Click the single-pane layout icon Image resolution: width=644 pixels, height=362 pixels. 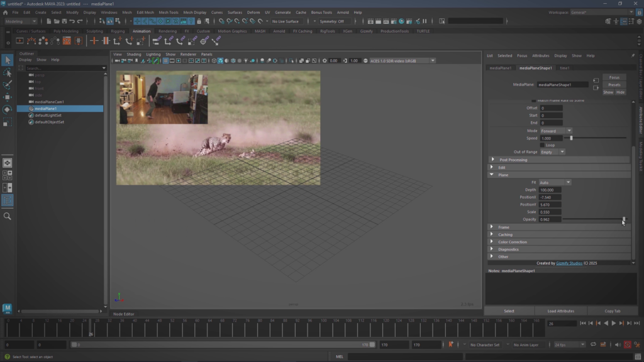8,163
